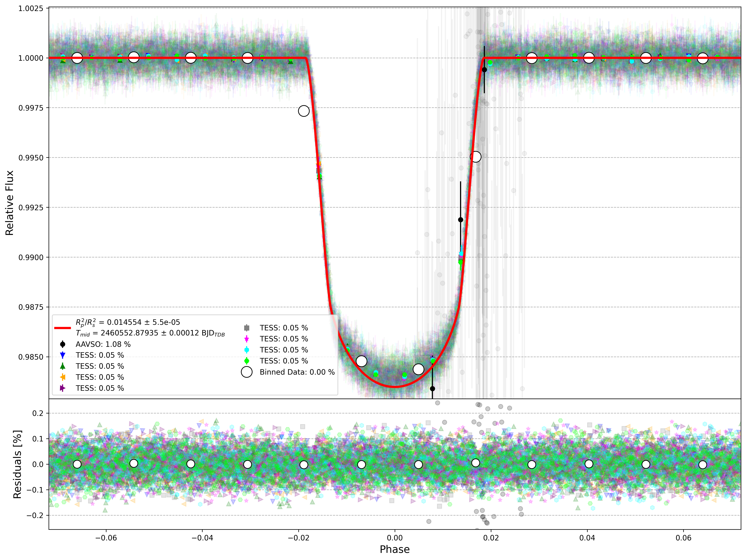Click the black AAVSO legend marker
The height and width of the screenshot is (560, 746).
(62, 344)
